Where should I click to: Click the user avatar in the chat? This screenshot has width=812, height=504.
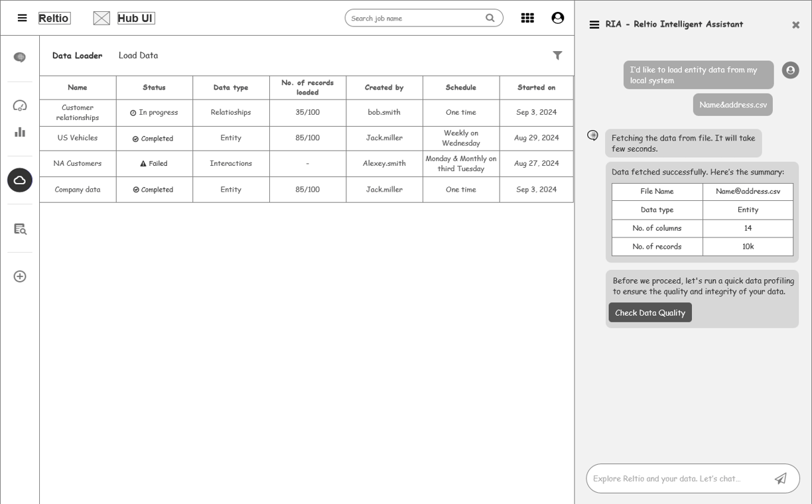pyautogui.click(x=791, y=70)
